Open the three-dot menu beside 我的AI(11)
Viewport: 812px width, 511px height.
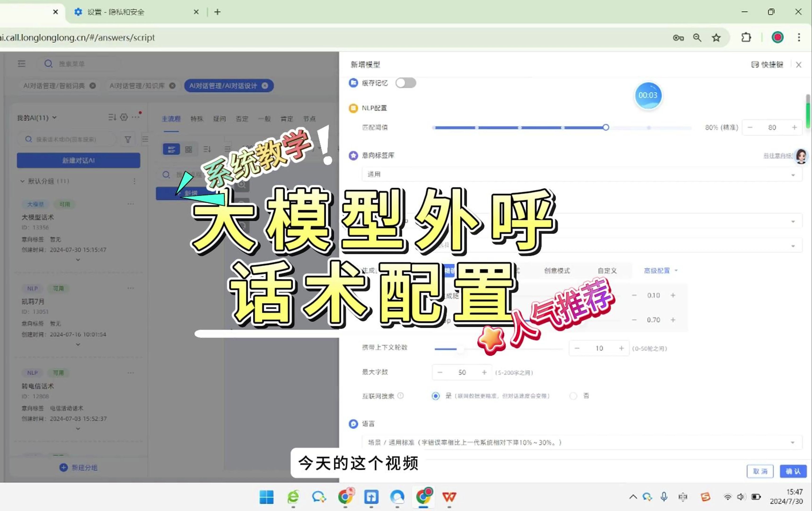135,117
